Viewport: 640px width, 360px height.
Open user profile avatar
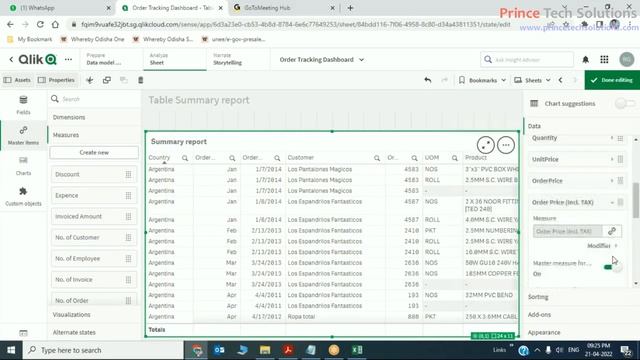(x=627, y=60)
